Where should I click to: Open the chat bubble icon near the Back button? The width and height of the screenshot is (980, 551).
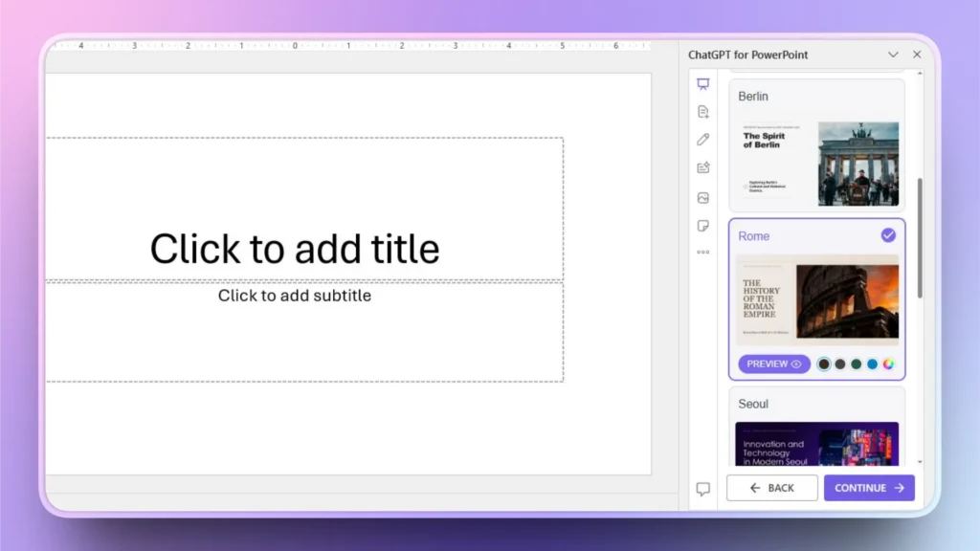point(703,488)
